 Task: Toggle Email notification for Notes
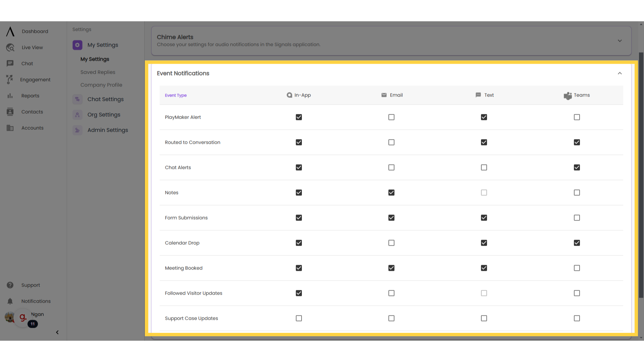391,192
